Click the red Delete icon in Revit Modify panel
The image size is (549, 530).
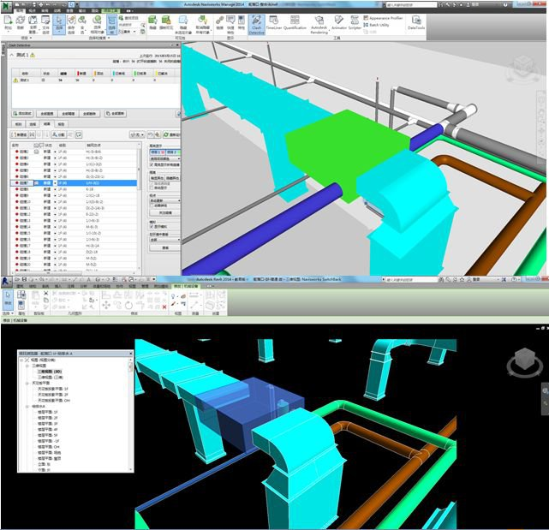(x=164, y=307)
